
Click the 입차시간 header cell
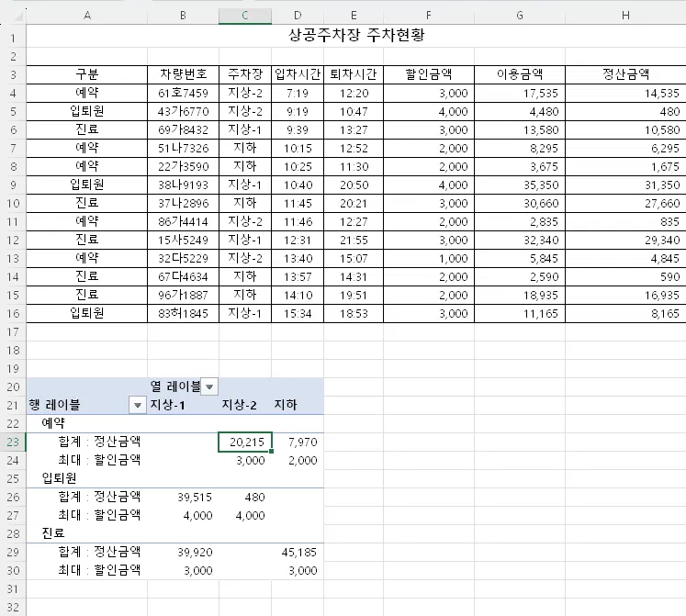[298, 74]
